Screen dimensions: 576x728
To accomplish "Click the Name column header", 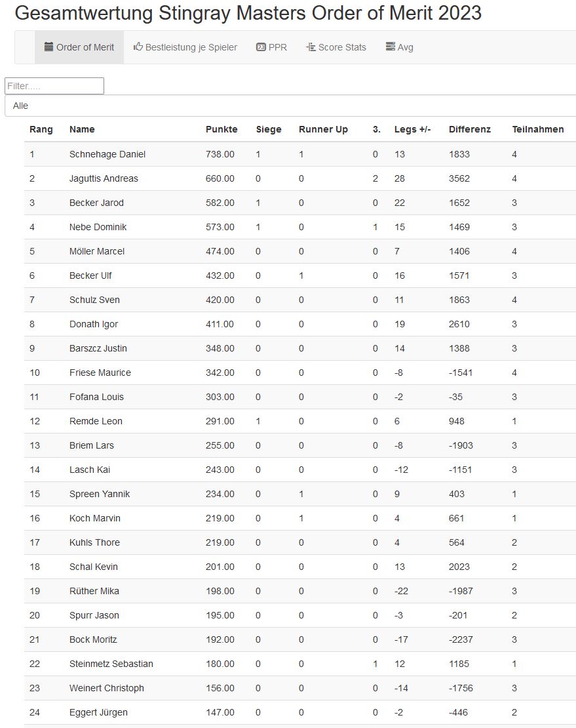I will tap(82, 129).
